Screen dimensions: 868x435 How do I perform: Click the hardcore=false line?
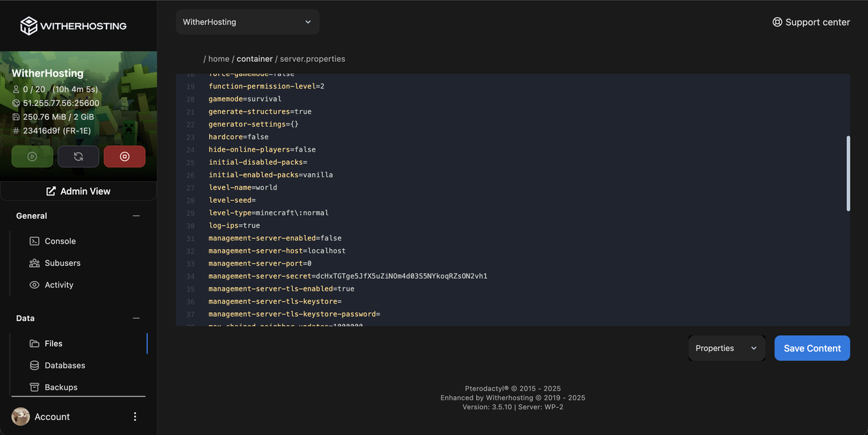pyautogui.click(x=238, y=136)
